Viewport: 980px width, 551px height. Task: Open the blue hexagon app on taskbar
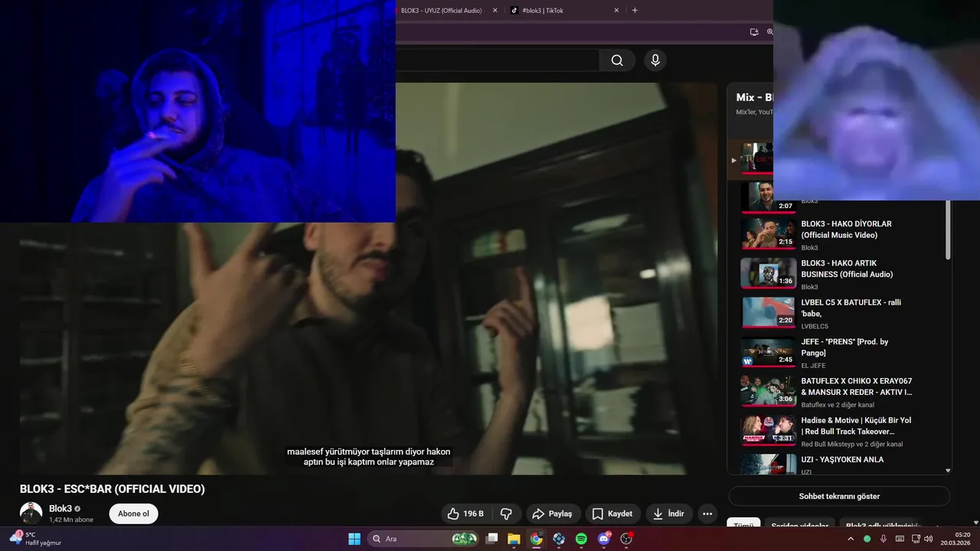pyautogui.click(x=559, y=539)
